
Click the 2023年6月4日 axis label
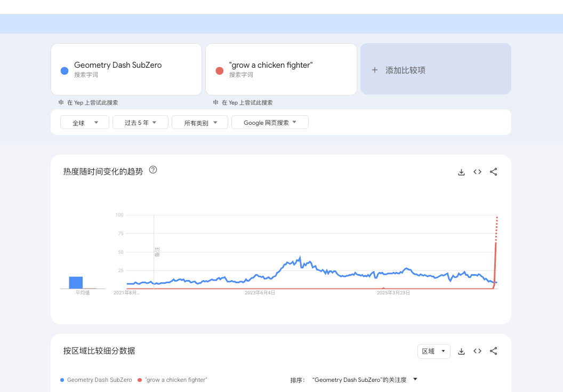260,293
